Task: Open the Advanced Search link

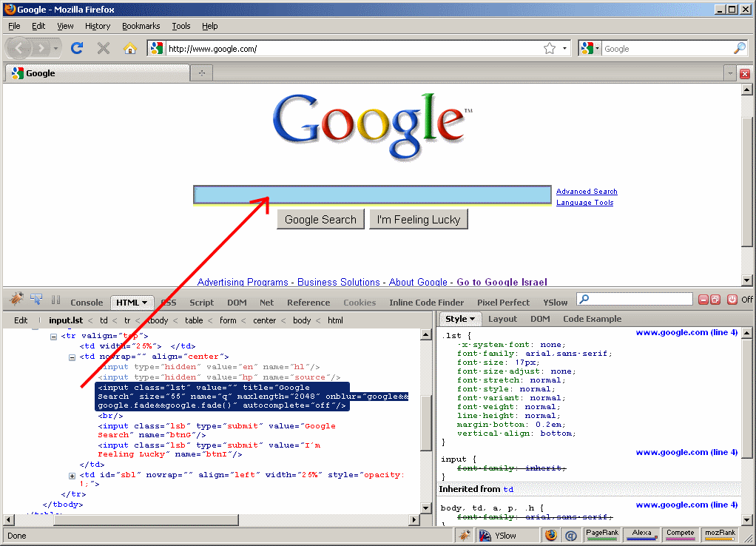Action: [587, 192]
